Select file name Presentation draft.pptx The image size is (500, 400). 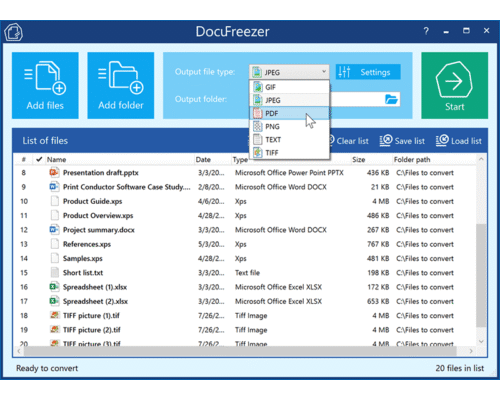(101, 173)
